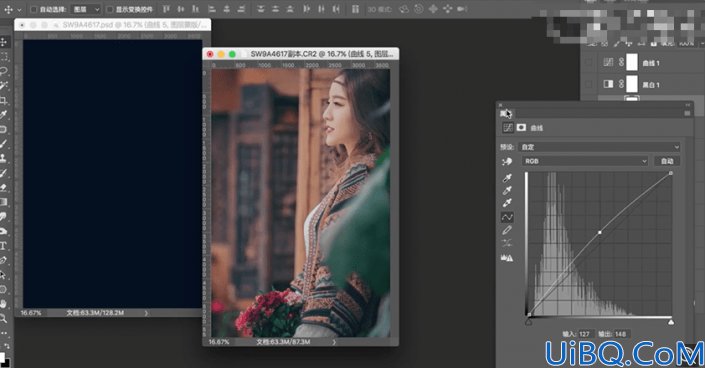Select the Magic Wand tool
The height and width of the screenshot is (368, 705).
4,85
